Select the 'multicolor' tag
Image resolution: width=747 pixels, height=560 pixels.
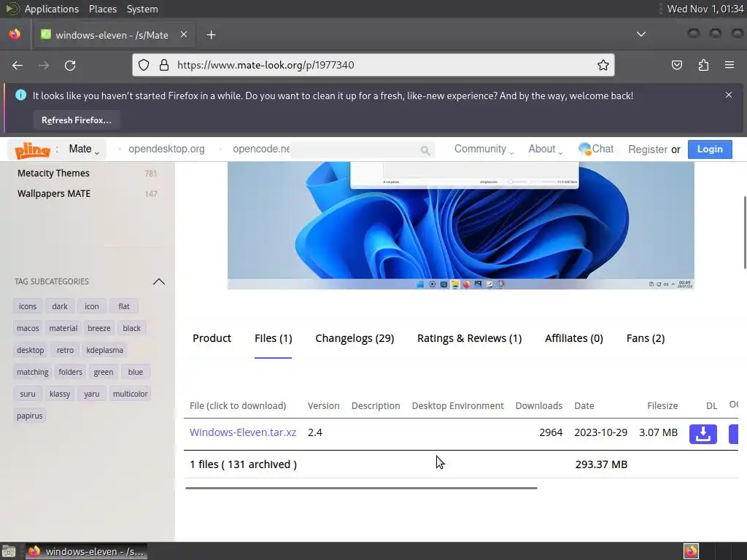130,394
